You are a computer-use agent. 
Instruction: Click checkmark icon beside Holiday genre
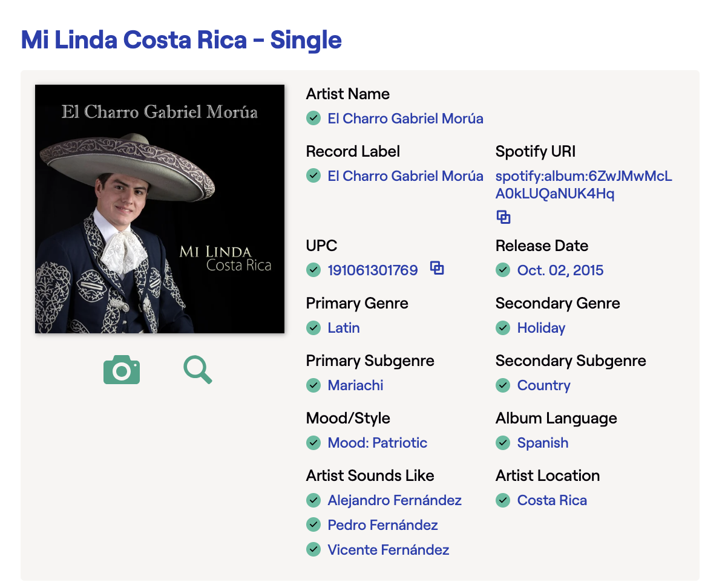pyautogui.click(x=503, y=328)
